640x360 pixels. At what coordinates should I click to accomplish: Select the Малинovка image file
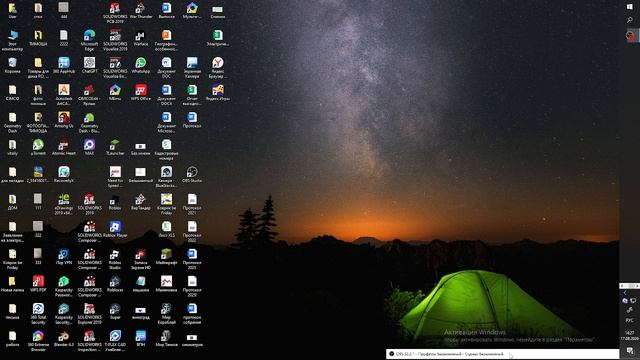pos(167,284)
